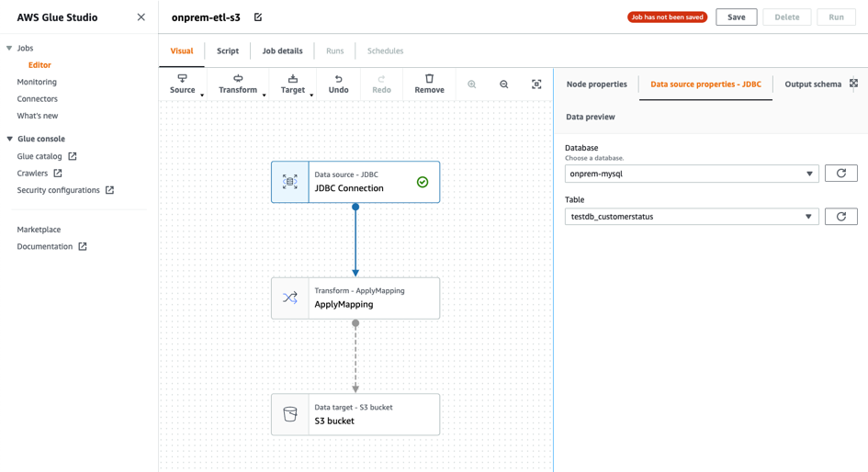This screenshot has width=868, height=472.
Task: Click the Run button
Action: coord(836,17)
